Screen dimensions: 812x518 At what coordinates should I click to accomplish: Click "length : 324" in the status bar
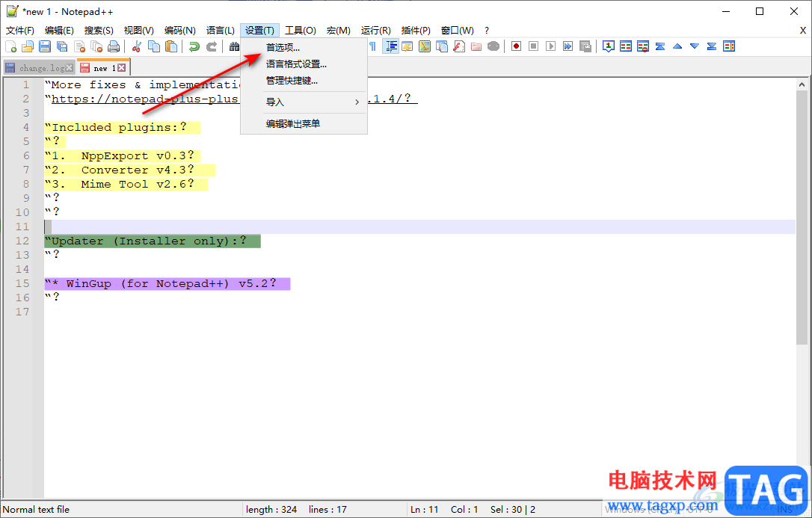coord(271,510)
